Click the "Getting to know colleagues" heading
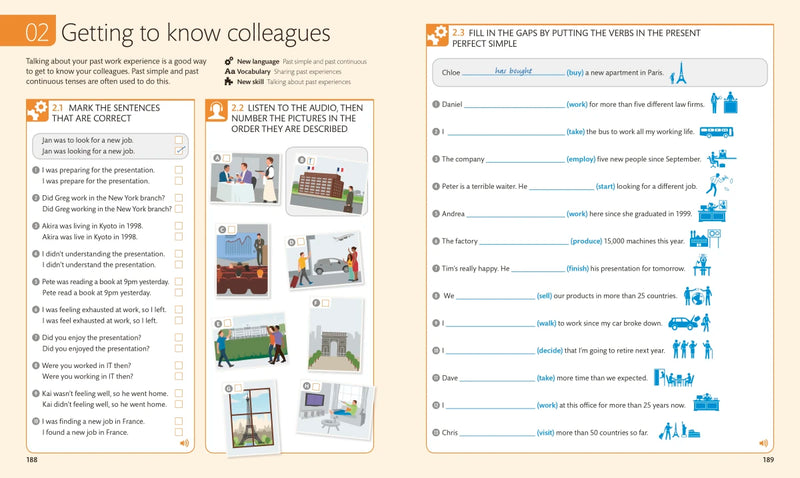Screen dimensions: 800x478 [x=195, y=32]
